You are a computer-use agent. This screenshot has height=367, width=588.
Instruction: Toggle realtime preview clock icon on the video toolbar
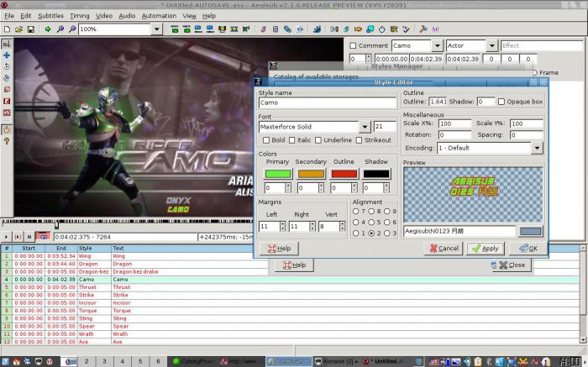click(7, 129)
